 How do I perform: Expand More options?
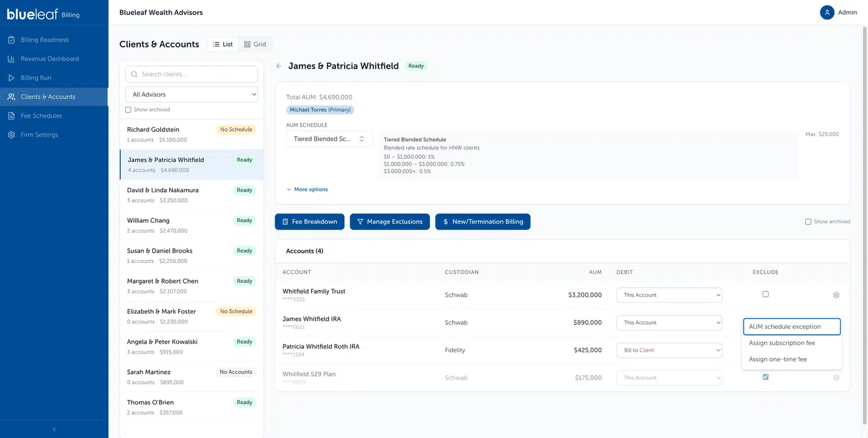308,189
